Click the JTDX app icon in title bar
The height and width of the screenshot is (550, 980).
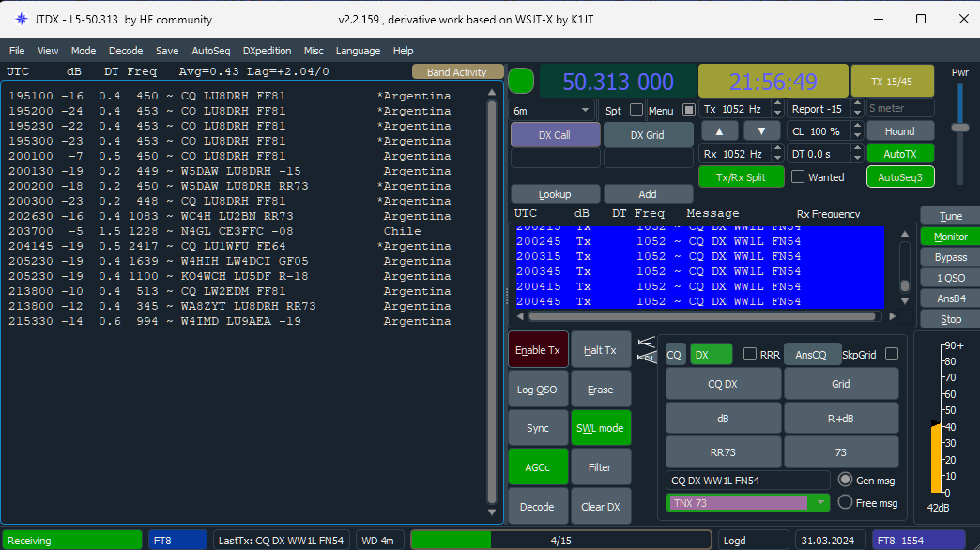click(22, 19)
